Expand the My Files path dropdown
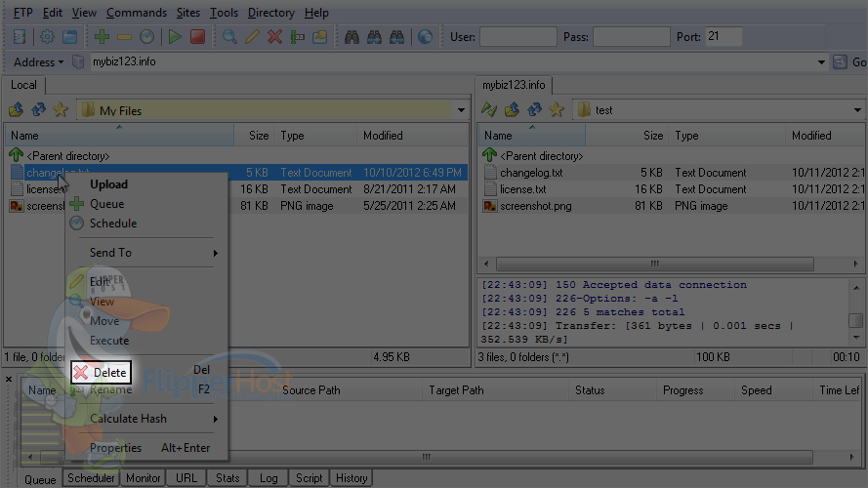This screenshot has height=488, width=868. pyautogui.click(x=461, y=110)
